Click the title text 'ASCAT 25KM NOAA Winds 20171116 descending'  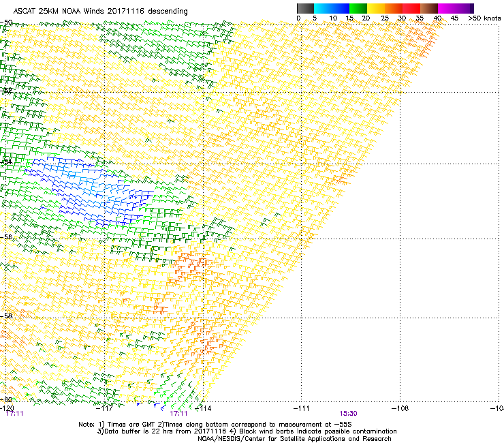(x=100, y=12)
